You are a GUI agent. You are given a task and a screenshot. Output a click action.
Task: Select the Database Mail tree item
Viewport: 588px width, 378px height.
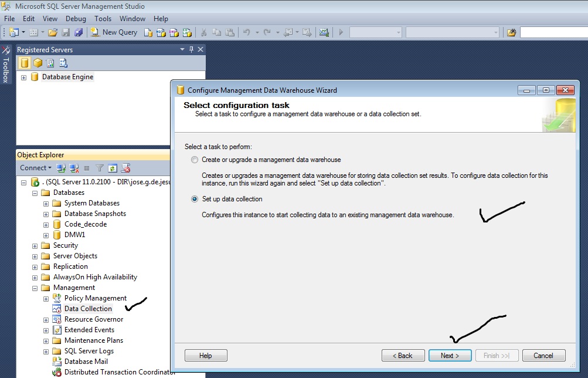coord(86,362)
